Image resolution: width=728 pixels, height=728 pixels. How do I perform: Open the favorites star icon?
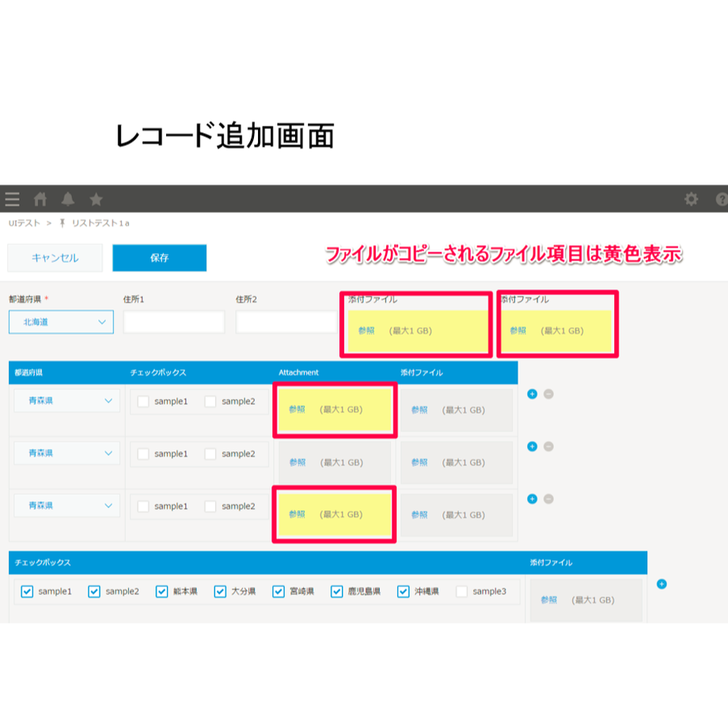tap(96, 199)
